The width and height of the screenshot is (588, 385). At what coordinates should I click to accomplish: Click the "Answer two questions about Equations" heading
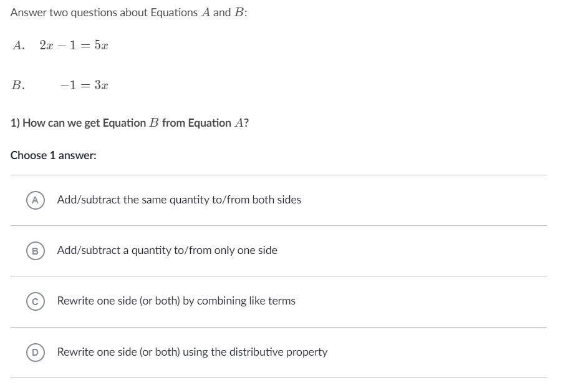tap(104, 13)
